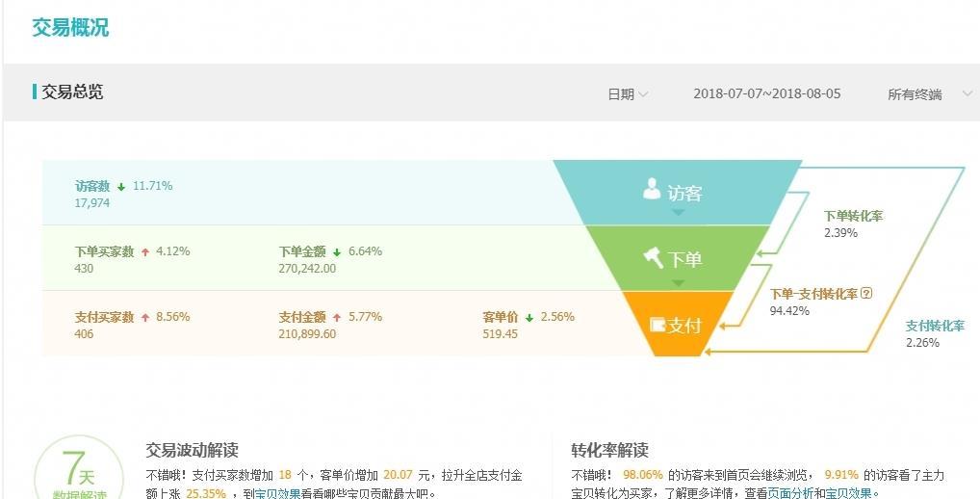
Task: Click the 下单 gavel icon in funnel
Action: (x=653, y=257)
